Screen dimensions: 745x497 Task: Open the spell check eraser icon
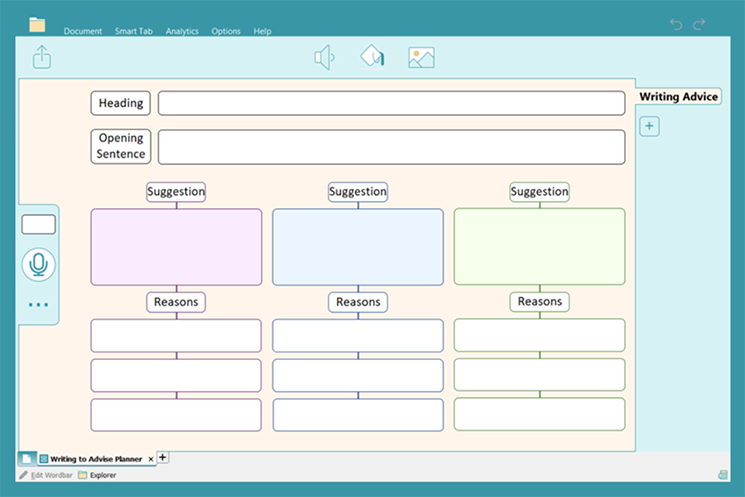pos(372,57)
